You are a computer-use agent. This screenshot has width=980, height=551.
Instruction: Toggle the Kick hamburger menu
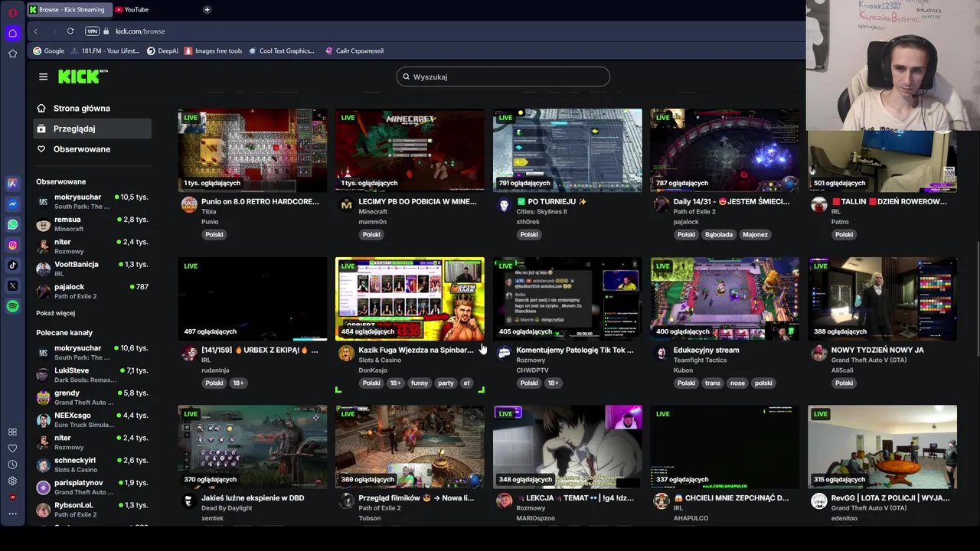43,77
